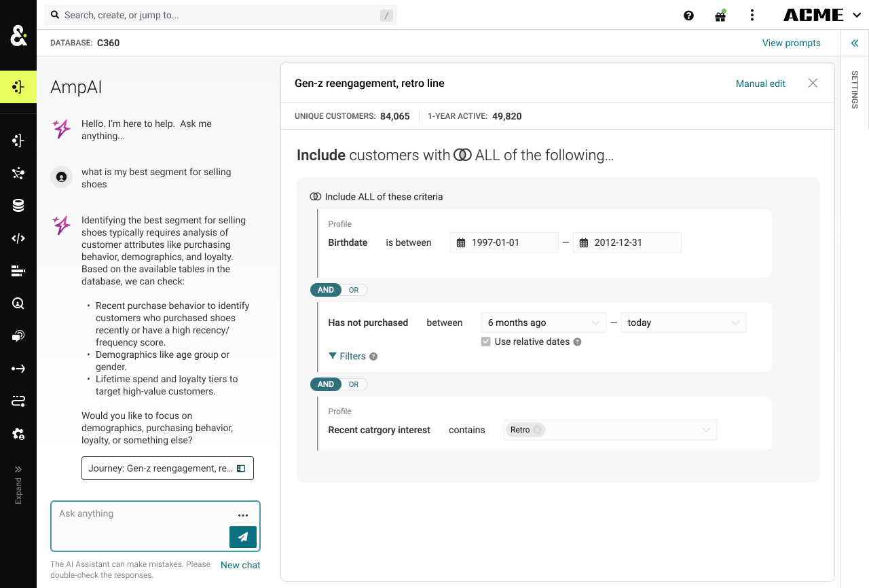Expand the Filters section
This screenshot has width=869, height=588.
[x=347, y=356]
